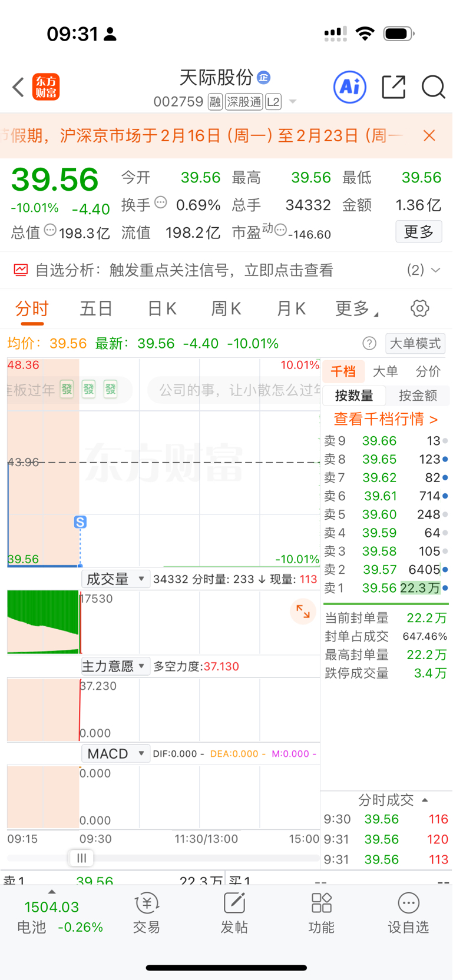Tap the 卖1 row at 39.56
The image size is (453, 980).
[386, 588]
